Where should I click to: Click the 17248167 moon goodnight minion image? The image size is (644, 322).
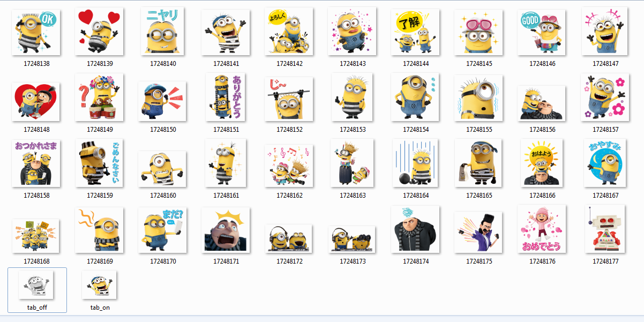605,163
